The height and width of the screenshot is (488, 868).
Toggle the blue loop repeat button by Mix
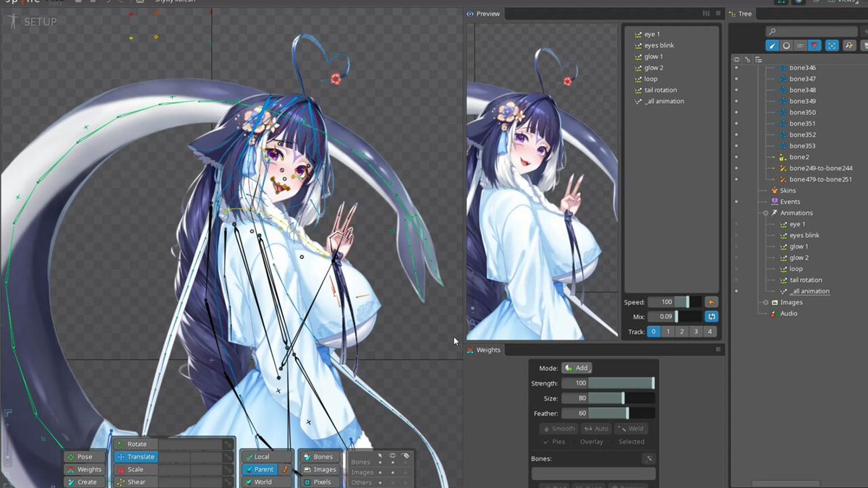click(711, 316)
